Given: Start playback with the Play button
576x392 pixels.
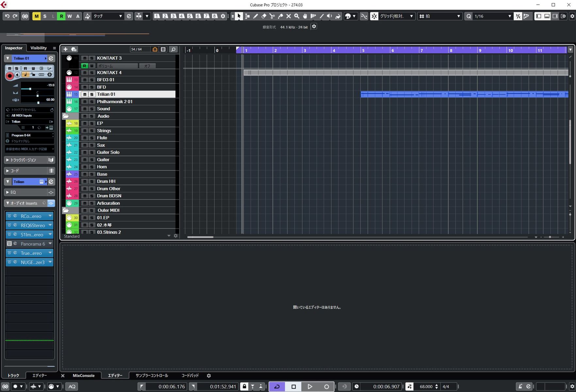Looking at the screenshot, I should click(310, 386).
